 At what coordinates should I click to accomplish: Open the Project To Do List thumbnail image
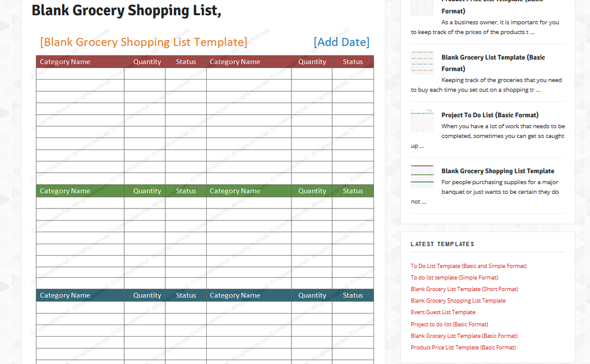[x=422, y=120]
